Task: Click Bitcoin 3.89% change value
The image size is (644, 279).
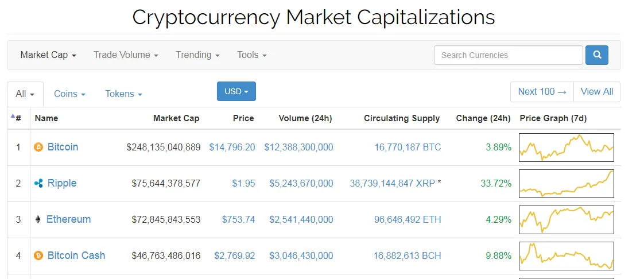Action: (499, 147)
